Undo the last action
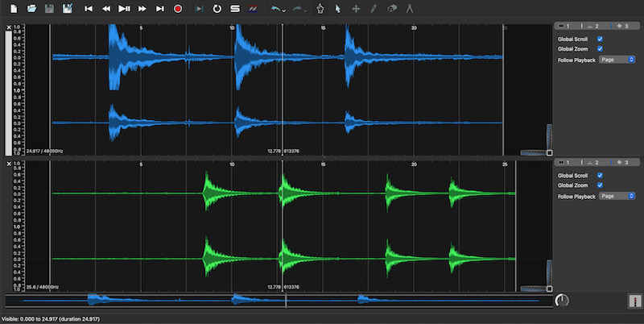This screenshot has width=644, height=324. tap(276, 8)
